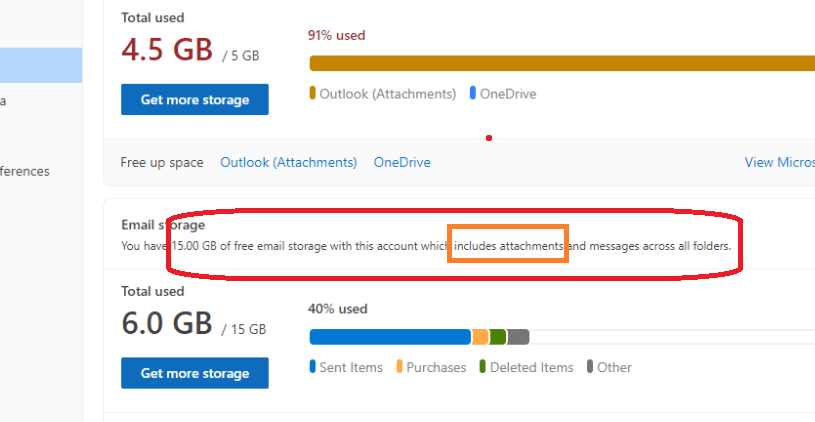The height and width of the screenshot is (422, 815).
Task: Click the Outlook (Attachments) legend entry
Action: 383,94
